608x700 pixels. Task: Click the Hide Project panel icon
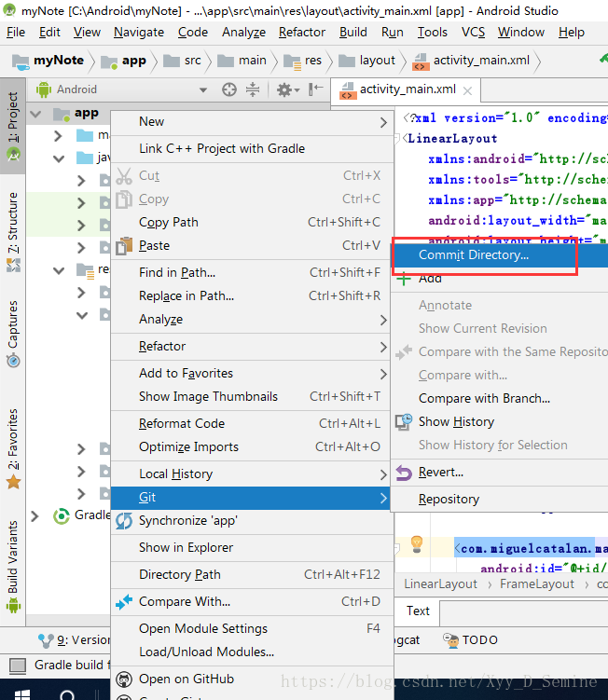316,89
